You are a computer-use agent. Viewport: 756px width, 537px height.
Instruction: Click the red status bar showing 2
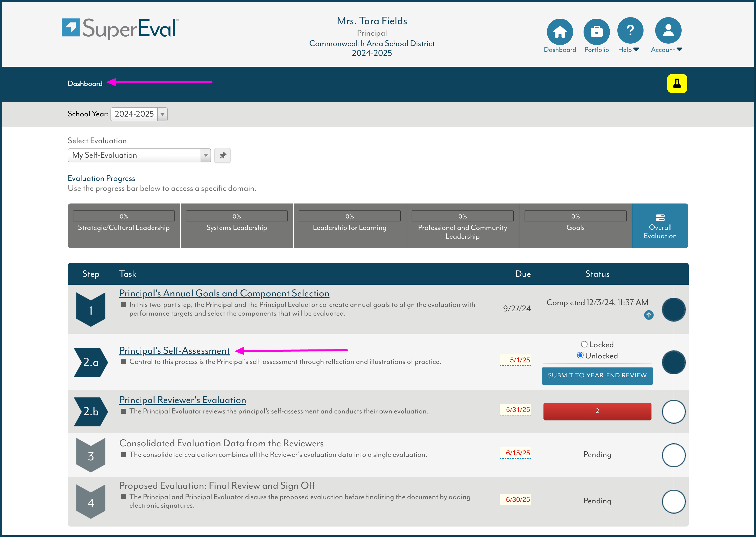click(x=597, y=411)
